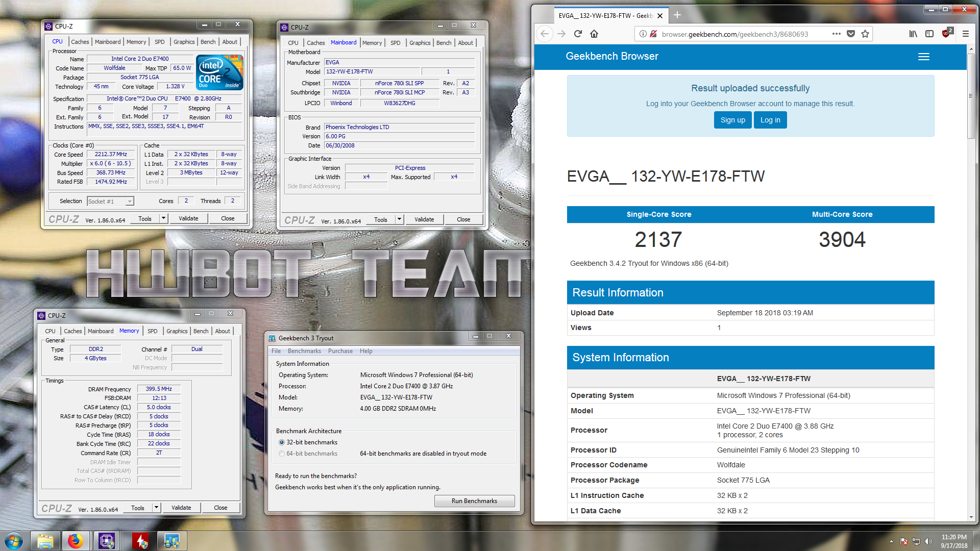Close the EVGA Geekbench browser tab

tap(660, 16)
